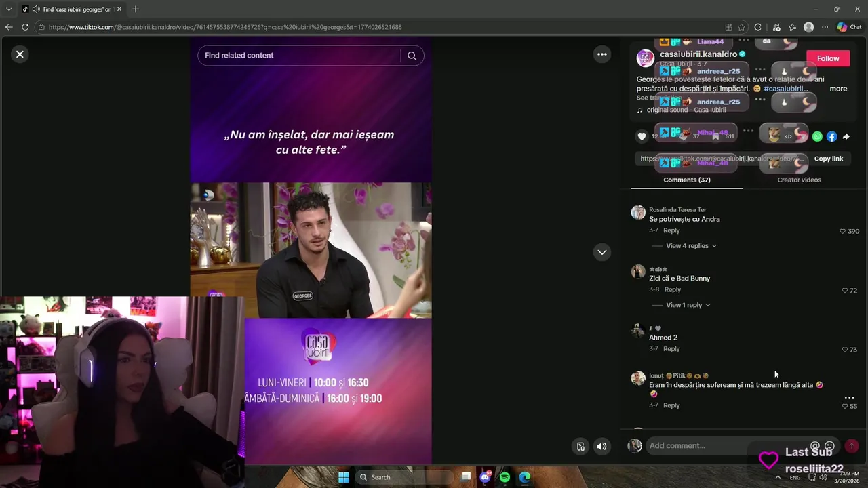This screenshot has width=868, height=488.
Task: Like the video with the heart icon
Action: coord(642,136)
